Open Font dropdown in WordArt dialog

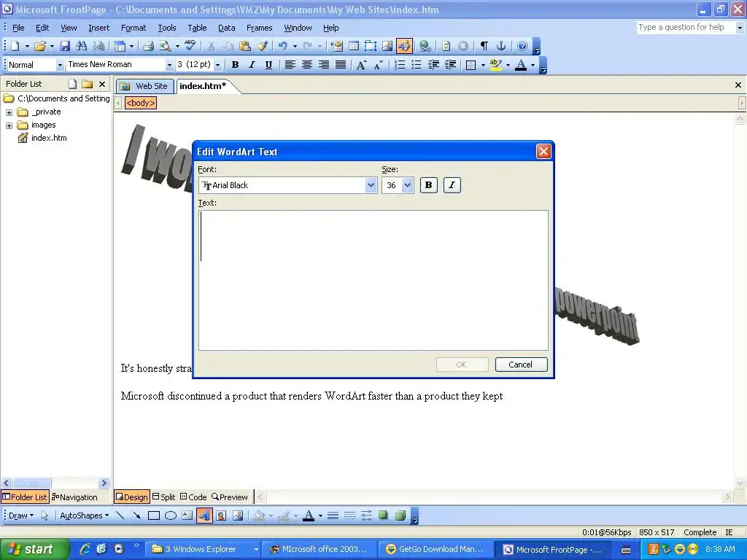point(371,185)
